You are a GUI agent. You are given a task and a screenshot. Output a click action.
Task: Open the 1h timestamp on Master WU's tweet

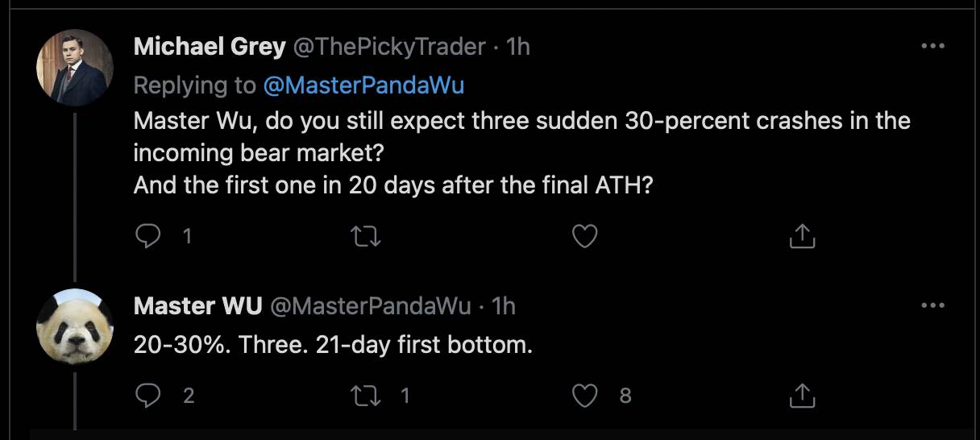(502, 305)
